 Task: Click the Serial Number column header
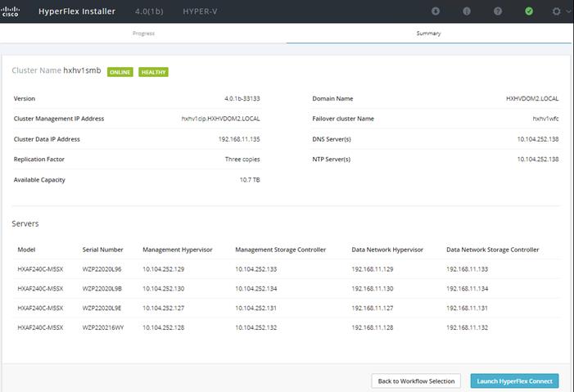102,250
